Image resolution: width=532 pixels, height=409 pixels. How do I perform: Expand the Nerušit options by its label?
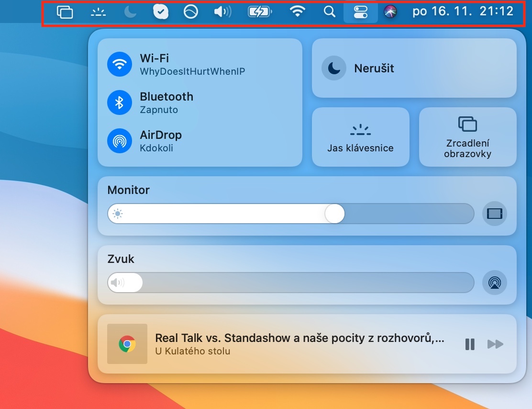pos(374,68)
